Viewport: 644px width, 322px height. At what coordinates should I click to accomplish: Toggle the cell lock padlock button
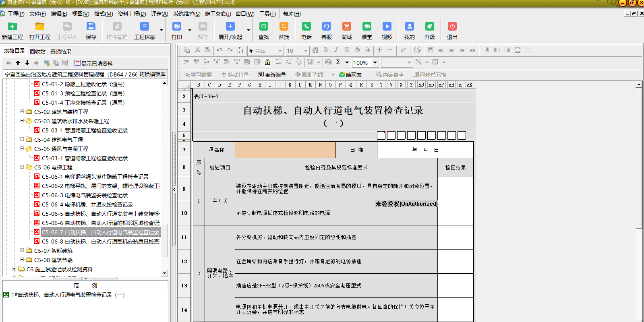(x=267, y=62)
